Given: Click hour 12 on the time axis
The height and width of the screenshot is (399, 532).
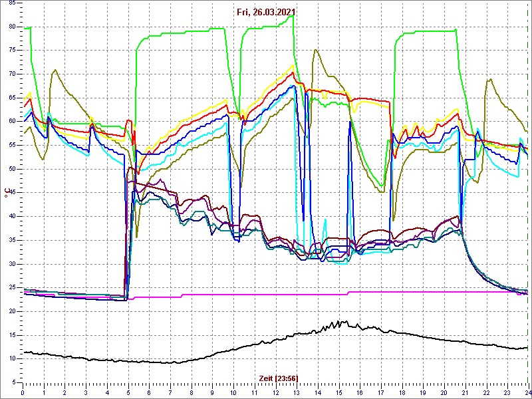Looking at the screenshot, I should pyautogui.click(x=275, y=393).
